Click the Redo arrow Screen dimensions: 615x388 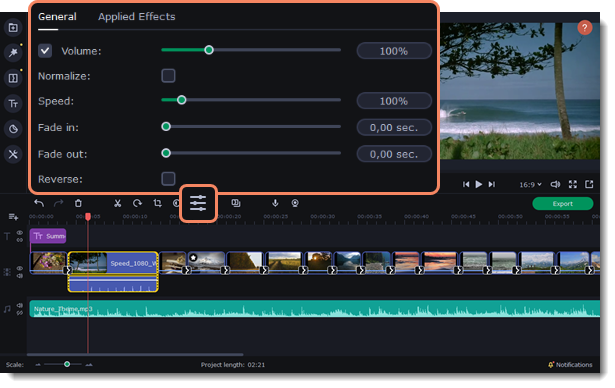coord(58,203)
